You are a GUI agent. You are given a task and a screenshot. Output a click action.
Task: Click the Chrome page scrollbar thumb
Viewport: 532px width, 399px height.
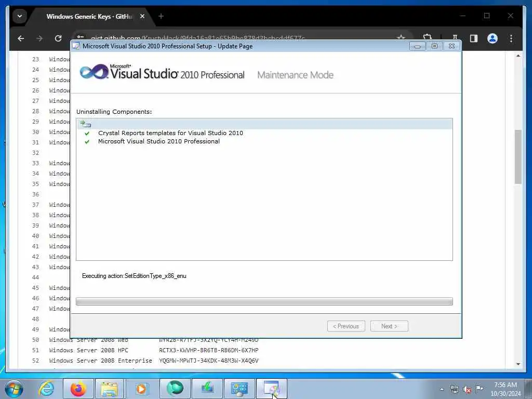pyautogui.click(x=518, y=157)
